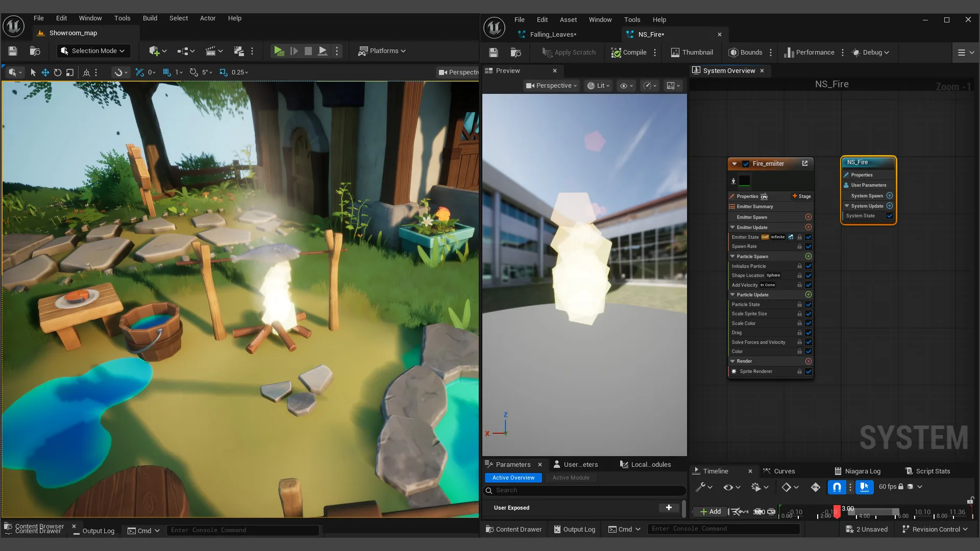980x551 pixels.
Task: Open Browse content icon in level editor toolbar
Action: pyautogui.click(x=35, y=51)
